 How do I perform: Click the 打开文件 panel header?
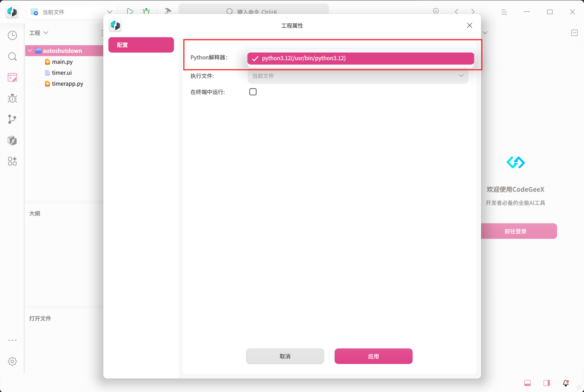(40, 319)
